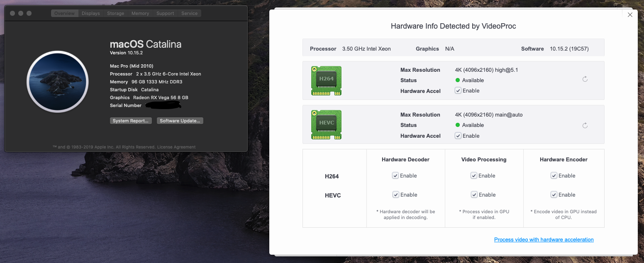Switch to the Memory tab
The image size is (644, 263).
[x=140, y=13]
